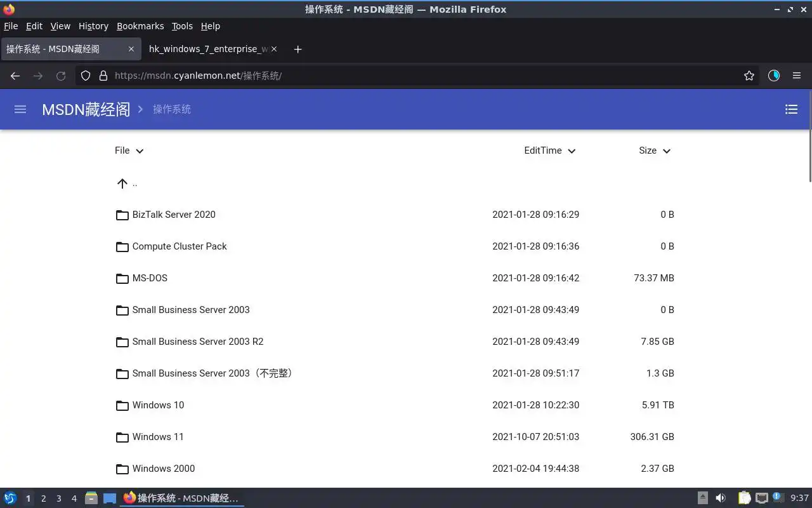Reload the page with the refresh button
This screenshot has height=508, width=812.
(x=61, y=76)
